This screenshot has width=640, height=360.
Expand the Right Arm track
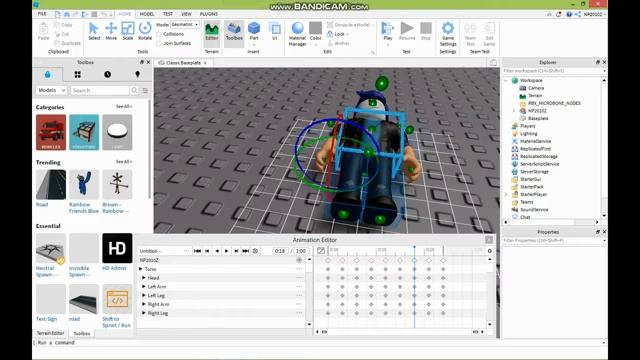pos(144,304)
